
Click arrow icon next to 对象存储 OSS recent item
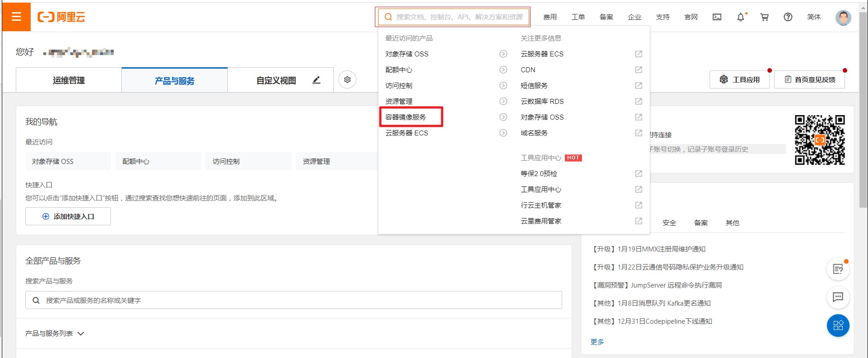(x=503, y=54)
